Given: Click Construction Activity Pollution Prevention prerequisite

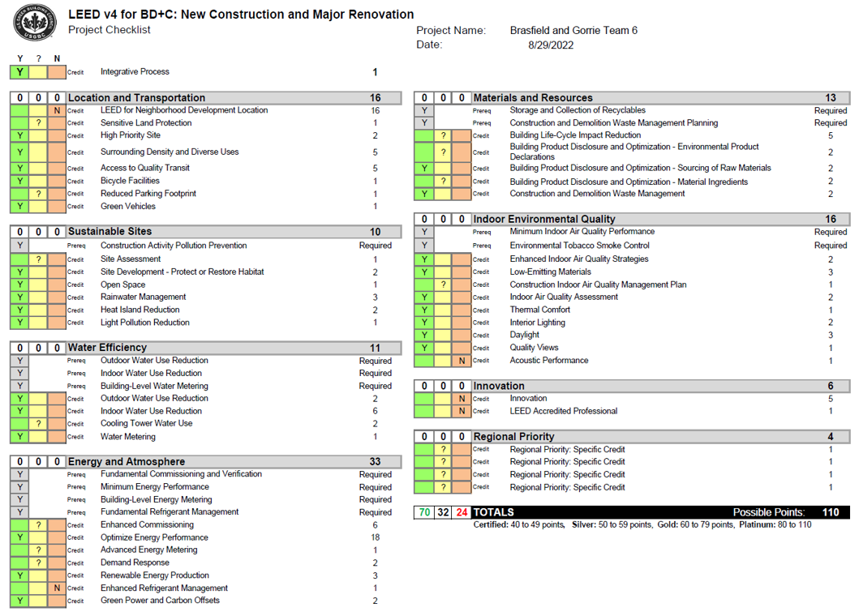Looking at the screenshot, I should [174, 246].
